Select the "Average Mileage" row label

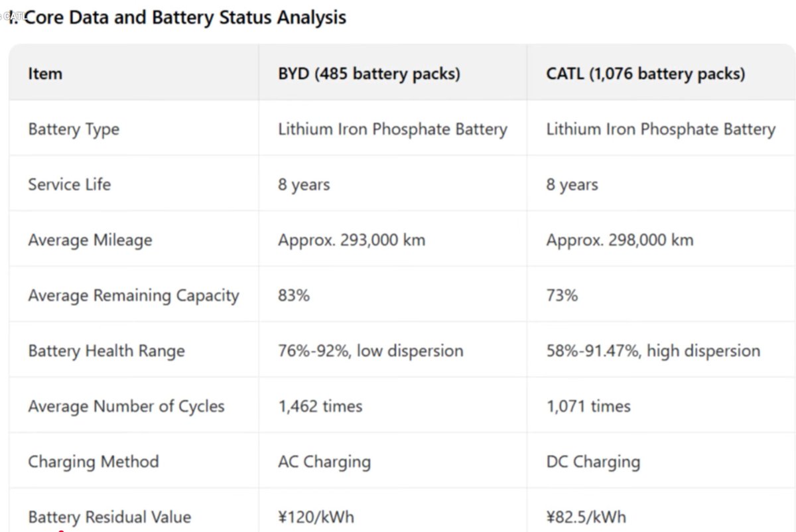click(x=90, y=240)
